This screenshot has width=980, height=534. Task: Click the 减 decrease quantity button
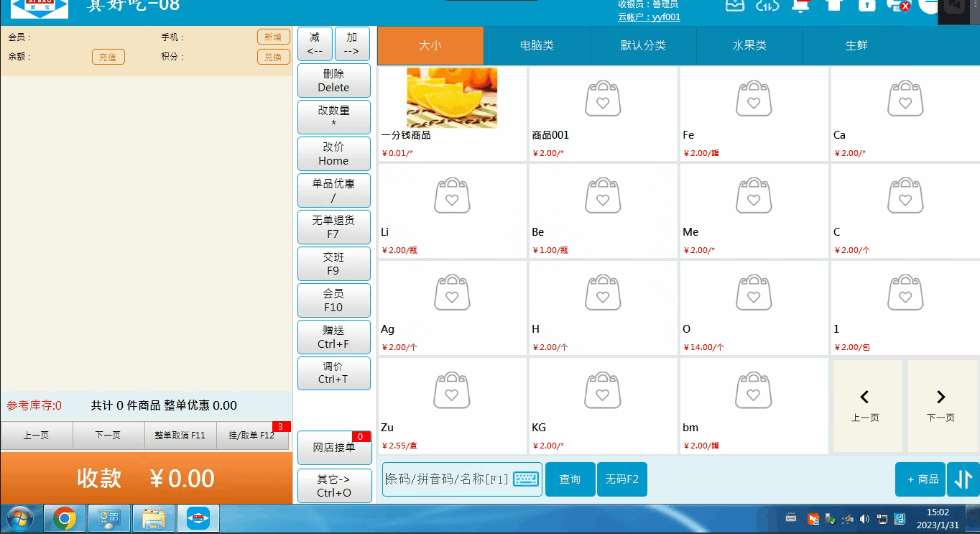coord(315,44)
